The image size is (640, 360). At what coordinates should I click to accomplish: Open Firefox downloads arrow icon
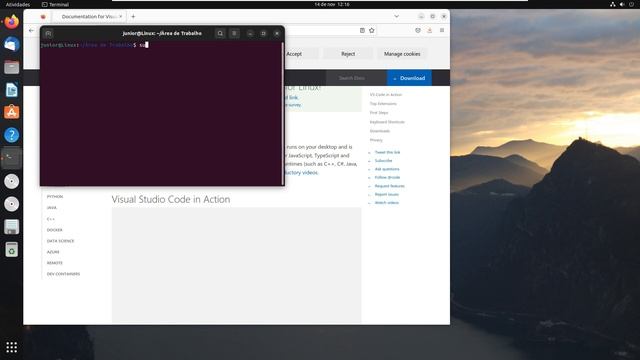429,31
